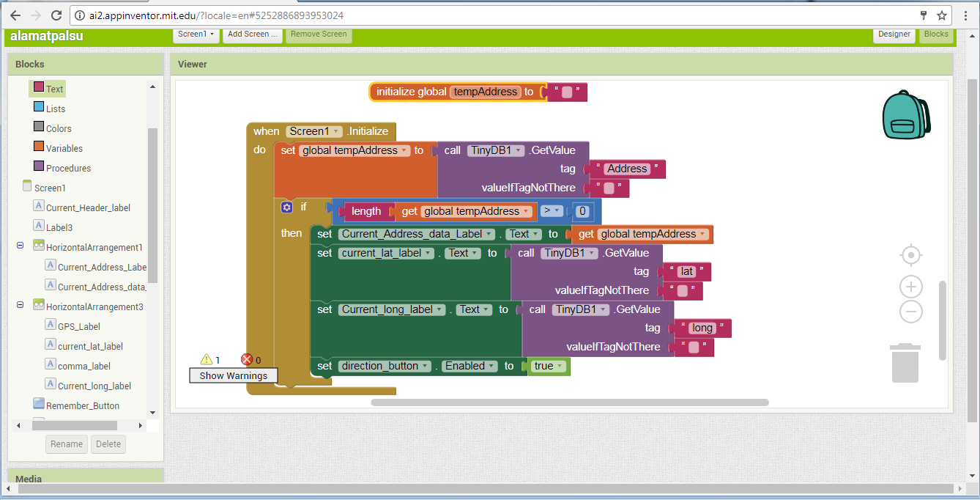Click the trash can icon
Viewport: 980px width, 500px height.
tap(905, 363)
